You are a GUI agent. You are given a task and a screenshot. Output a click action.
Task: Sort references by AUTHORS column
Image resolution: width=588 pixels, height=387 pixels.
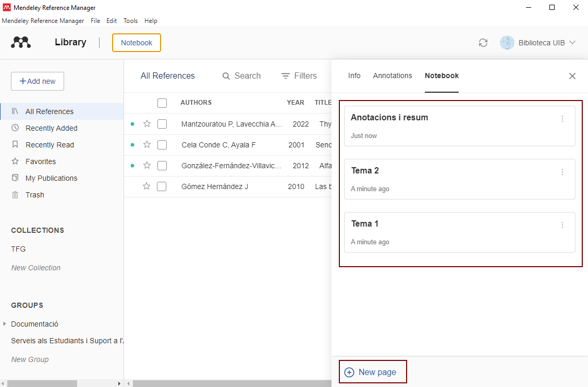[196, 103]
